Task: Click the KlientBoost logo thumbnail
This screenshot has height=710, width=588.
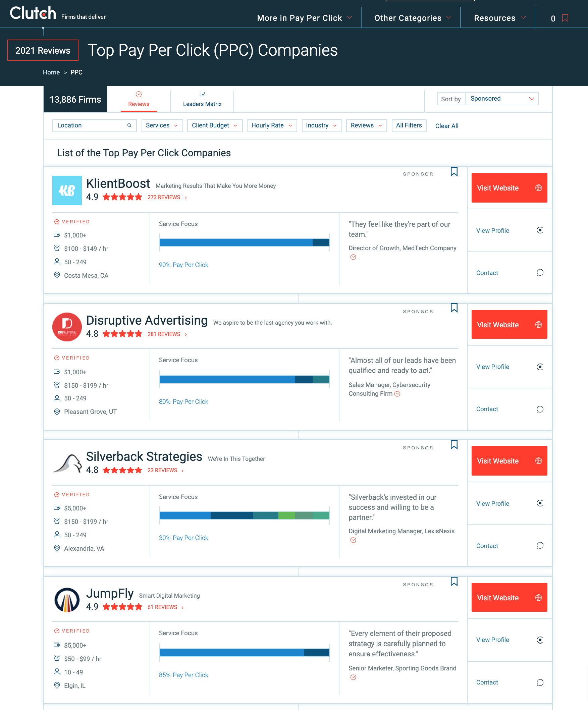Action: [67, 190]
